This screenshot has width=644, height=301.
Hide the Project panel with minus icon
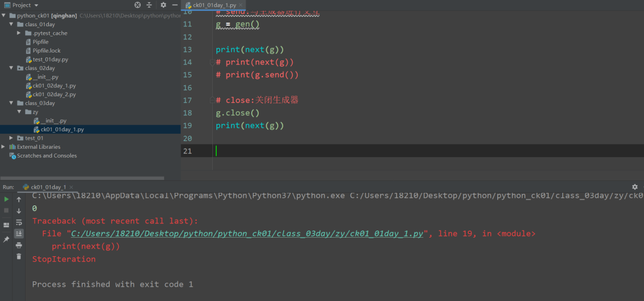click(x=175, y=5)
